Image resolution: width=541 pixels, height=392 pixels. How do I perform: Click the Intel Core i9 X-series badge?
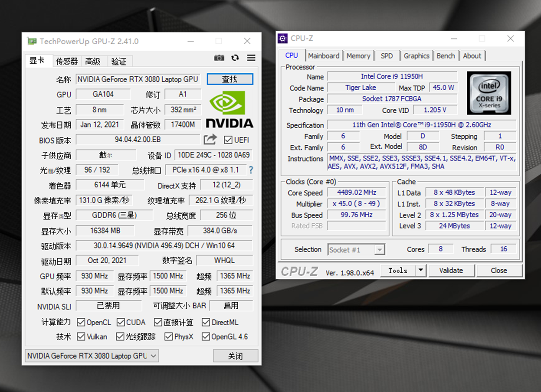[x=489, y=93]
